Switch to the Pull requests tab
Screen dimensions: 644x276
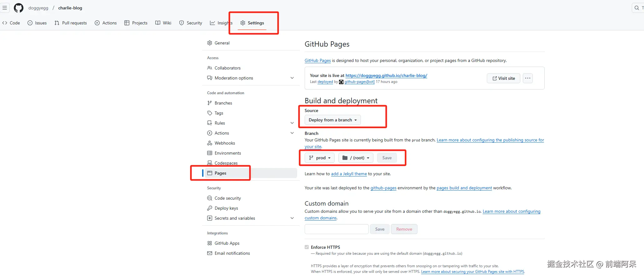point(71,23)
